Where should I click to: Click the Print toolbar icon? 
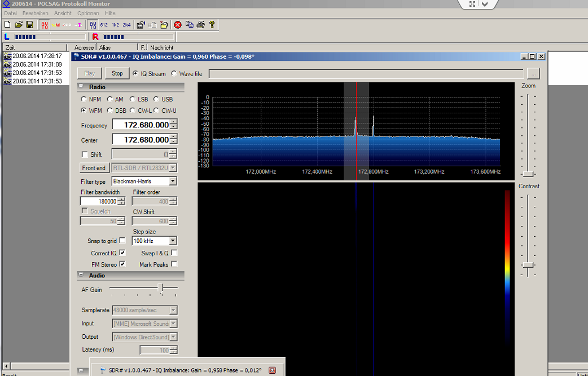200,25
